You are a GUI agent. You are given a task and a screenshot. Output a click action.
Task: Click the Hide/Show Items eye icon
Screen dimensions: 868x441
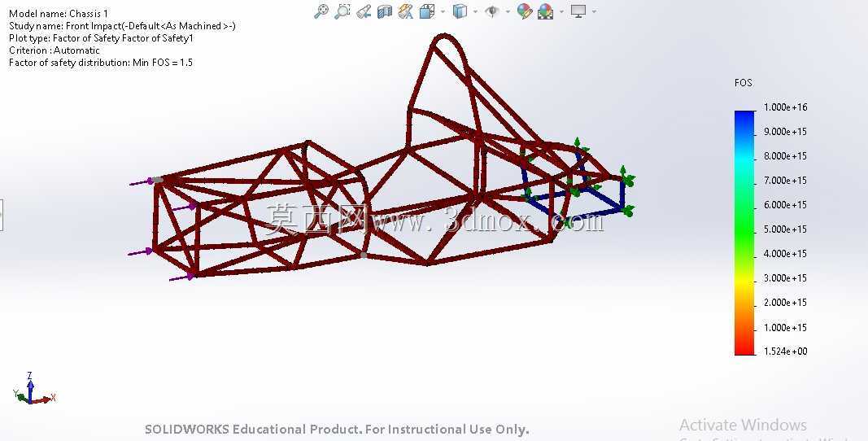point(492,11)
